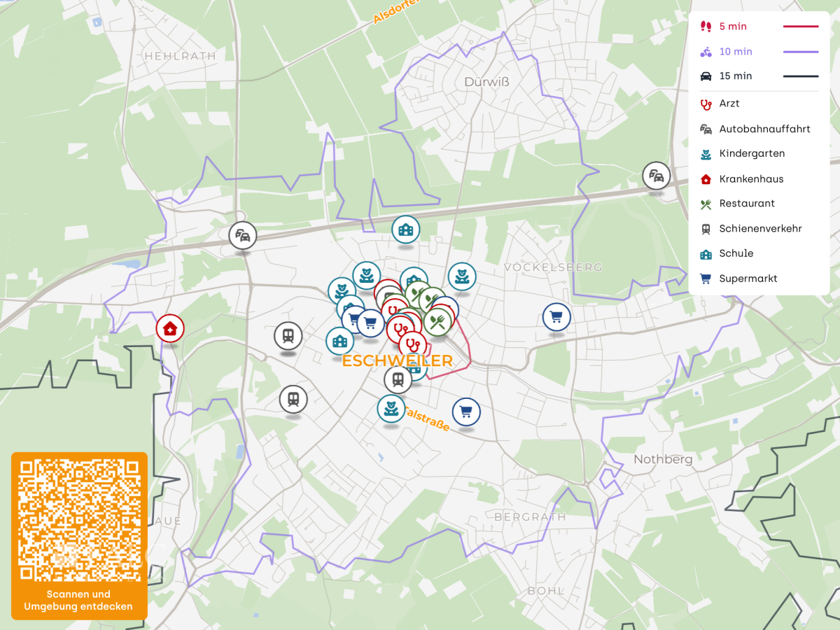Click the highway on-ramp marker east of Dürwiß

656,176
